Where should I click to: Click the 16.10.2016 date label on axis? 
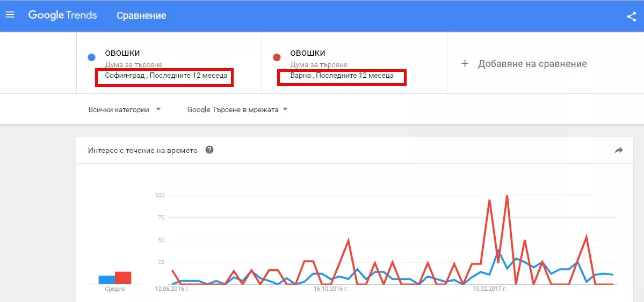click(x=330, y=289)
